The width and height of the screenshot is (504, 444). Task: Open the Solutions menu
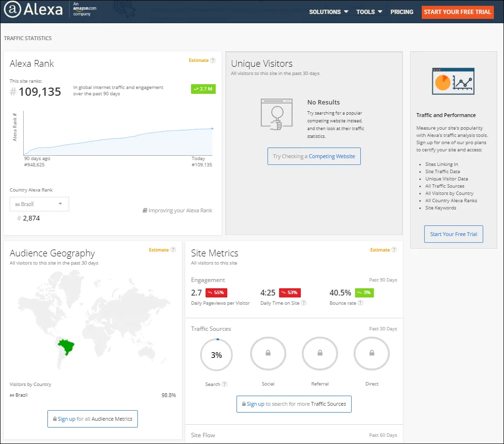point(328,12)
